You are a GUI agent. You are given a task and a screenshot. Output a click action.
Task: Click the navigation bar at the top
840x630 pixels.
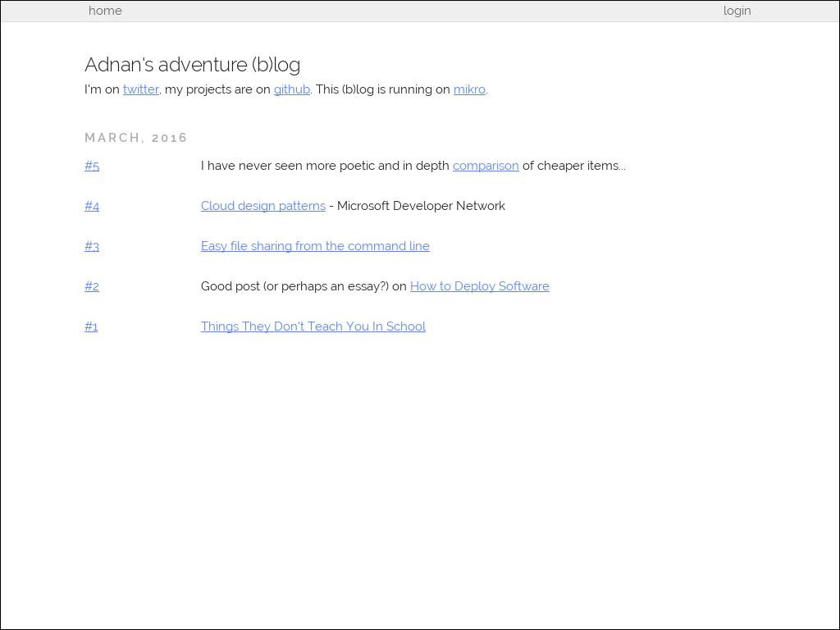click(x=420, y=11)
